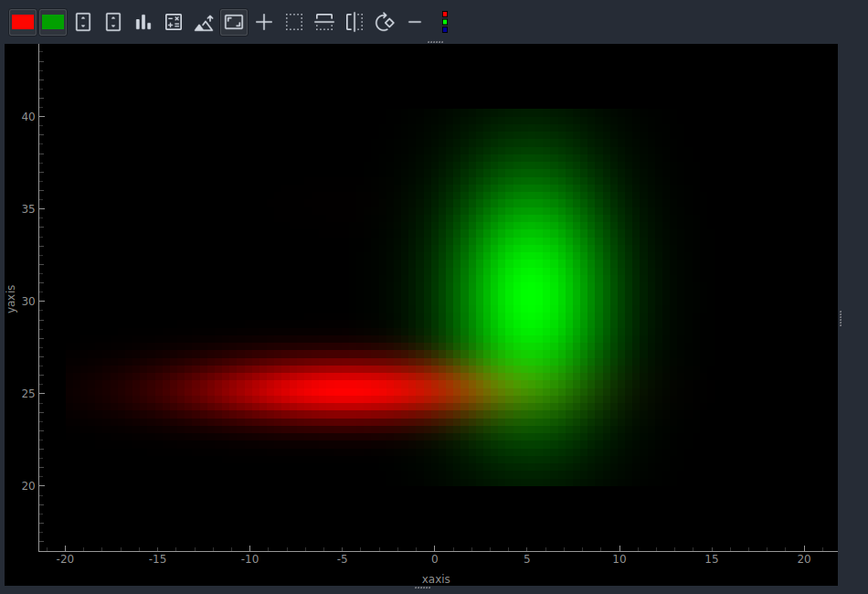Select the plus crosshair tool

pos(264,22)
